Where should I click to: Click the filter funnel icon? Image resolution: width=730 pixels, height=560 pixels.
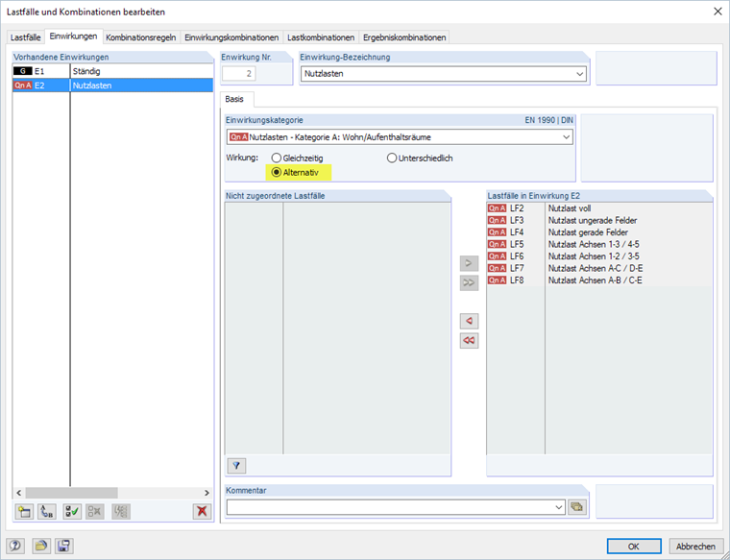click(x=236, y=466)
